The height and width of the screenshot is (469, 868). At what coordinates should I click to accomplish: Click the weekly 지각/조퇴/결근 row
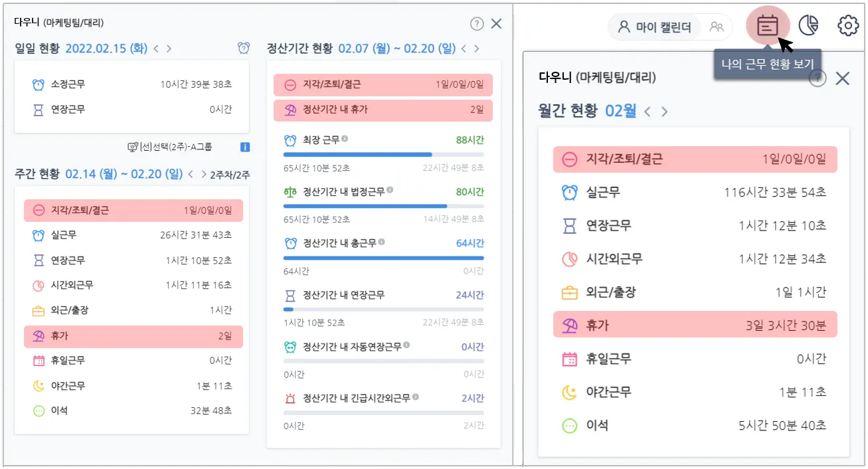pyautogui.click(x=133, y=211)
